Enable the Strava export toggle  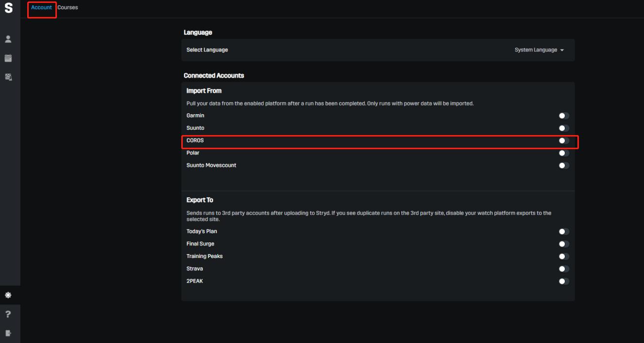coord(563,269)
